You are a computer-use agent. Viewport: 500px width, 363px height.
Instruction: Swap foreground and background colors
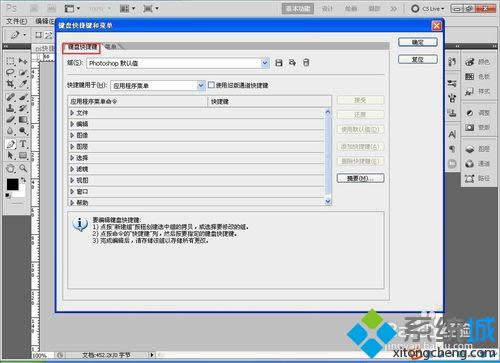(x=23, y=180)
